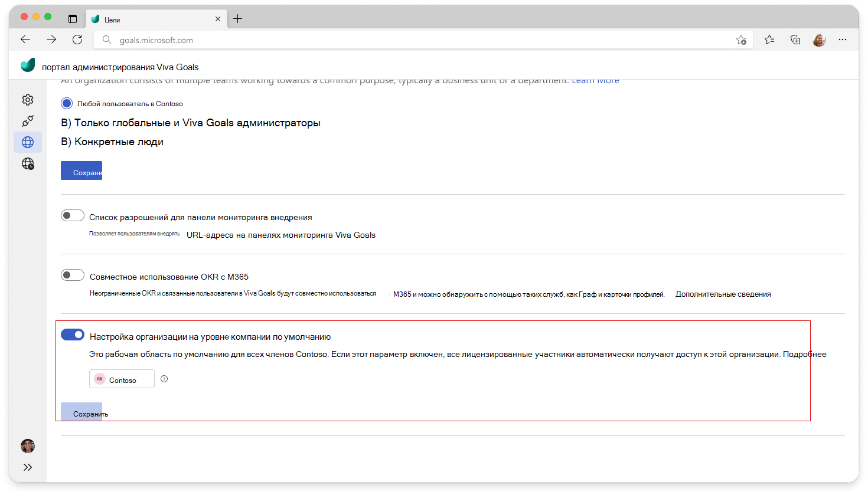This screenshot has width=868, height=495.
Task: Select the Любой пользователь в Contoso radio button
Action: [67, 103]
